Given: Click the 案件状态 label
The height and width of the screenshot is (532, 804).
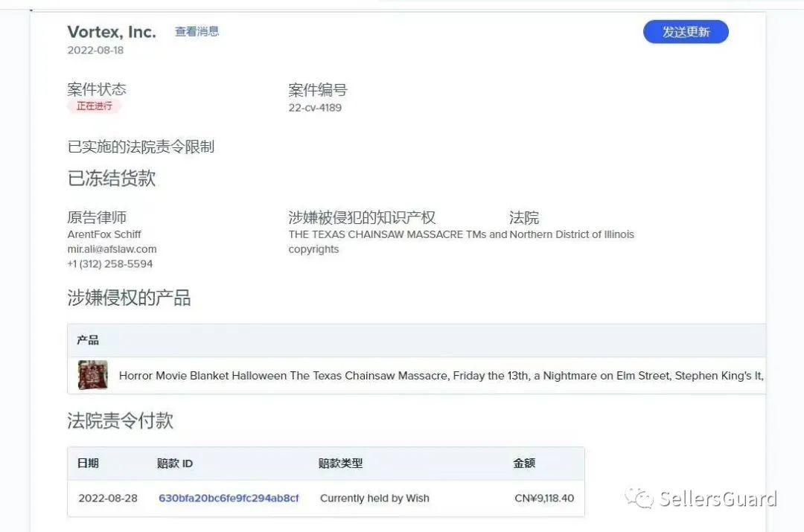Looking at the screenshot, I should click(x=97, y=89).
